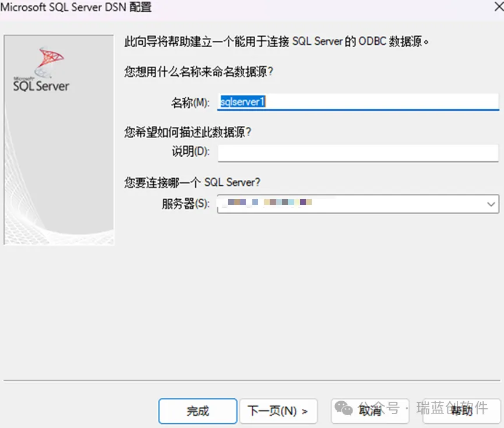Image resolution: width=504 pixels, height=428 pixels.
Task: Click the Microsoft SQL Server DSN title bar
Action: pos(76,8)
